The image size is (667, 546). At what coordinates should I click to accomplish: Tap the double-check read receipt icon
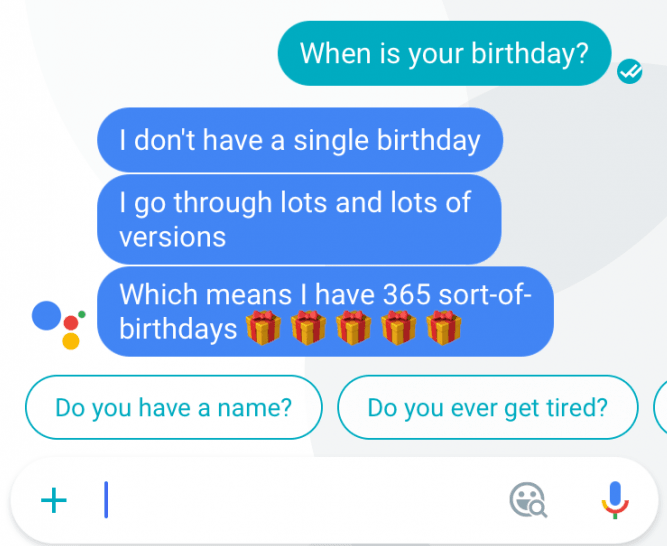point(630,71)
